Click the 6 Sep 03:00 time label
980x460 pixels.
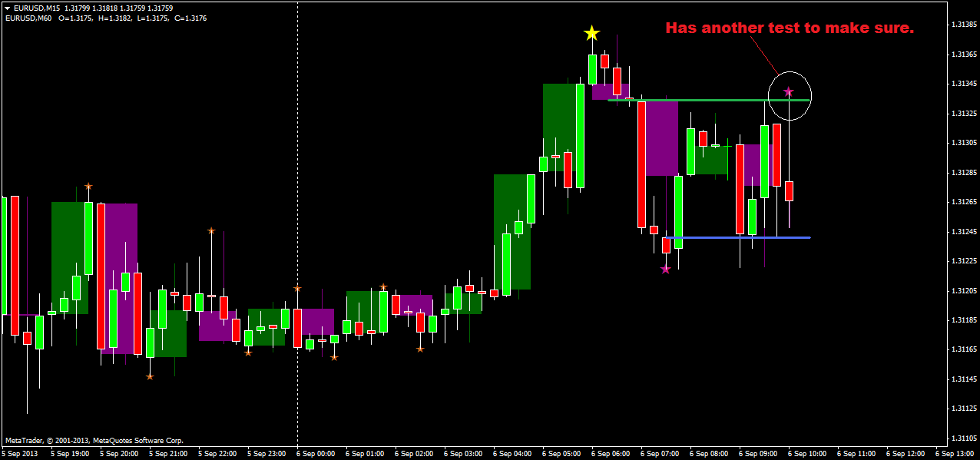click(464, 454)
